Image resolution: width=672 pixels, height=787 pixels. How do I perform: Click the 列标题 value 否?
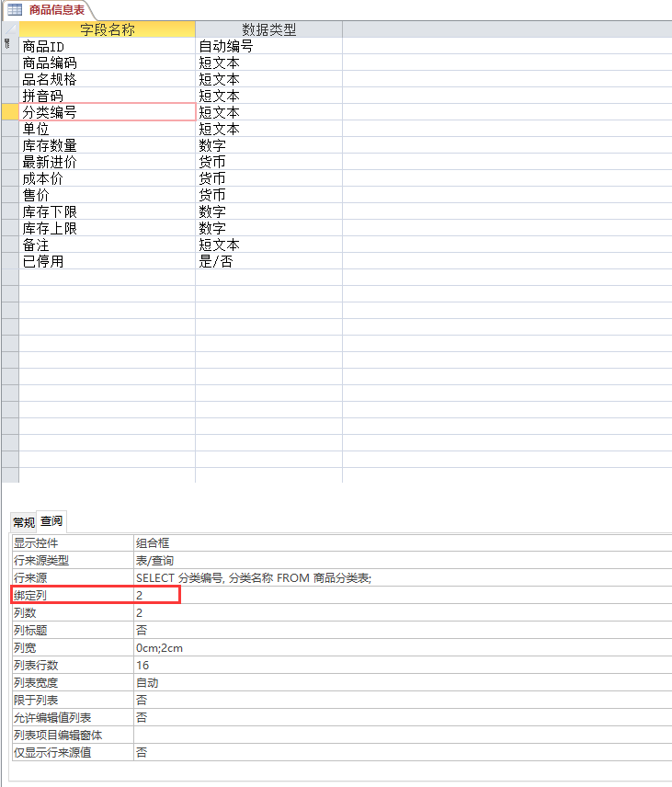pyautogui.click(x=403, y=631)
